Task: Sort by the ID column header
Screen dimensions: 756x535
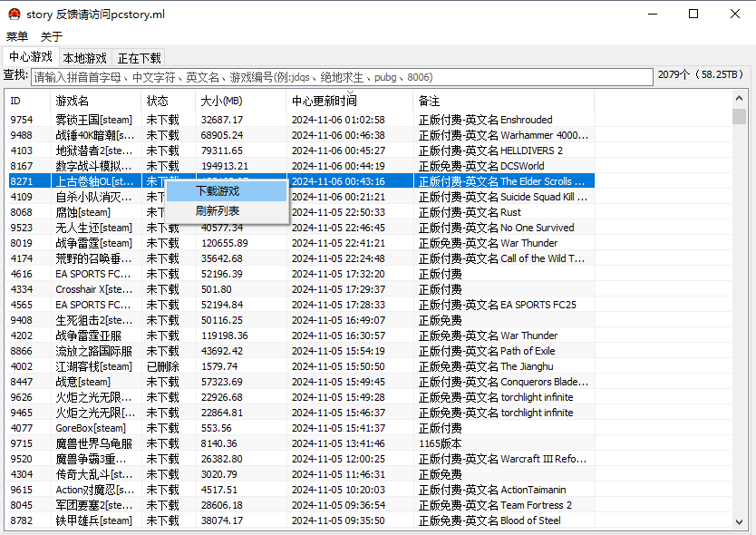Action: pos(29,101)
